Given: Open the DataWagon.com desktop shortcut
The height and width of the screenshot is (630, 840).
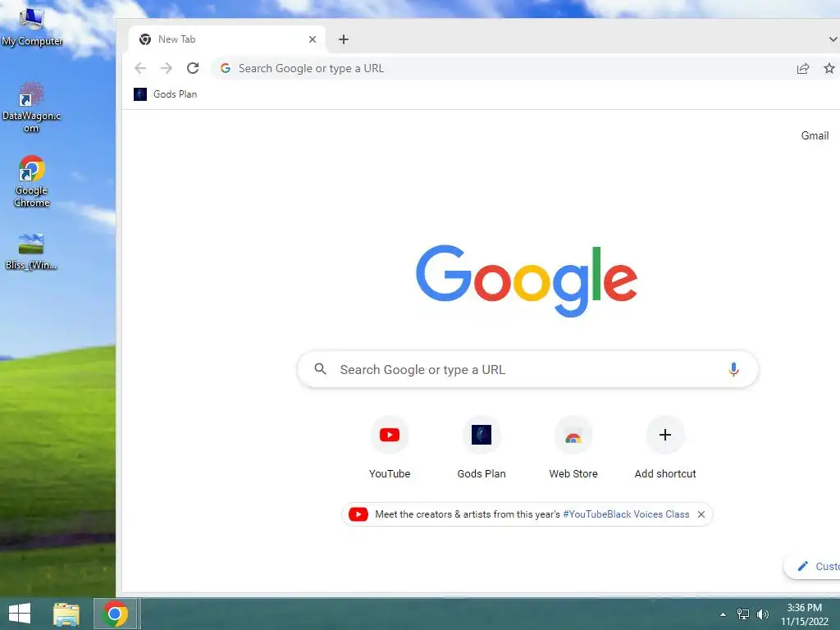Looking at the screenshot, I should point(32,107).
